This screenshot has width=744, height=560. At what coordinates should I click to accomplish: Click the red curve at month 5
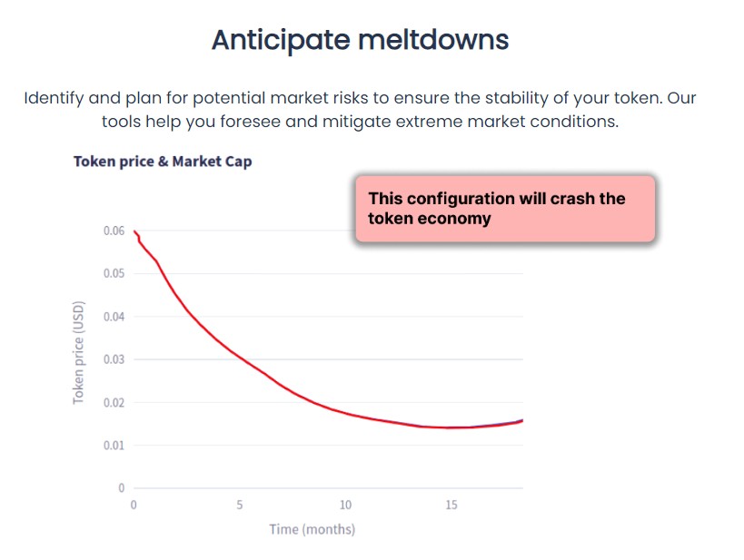pyautogui.click(x=240, y=359)
